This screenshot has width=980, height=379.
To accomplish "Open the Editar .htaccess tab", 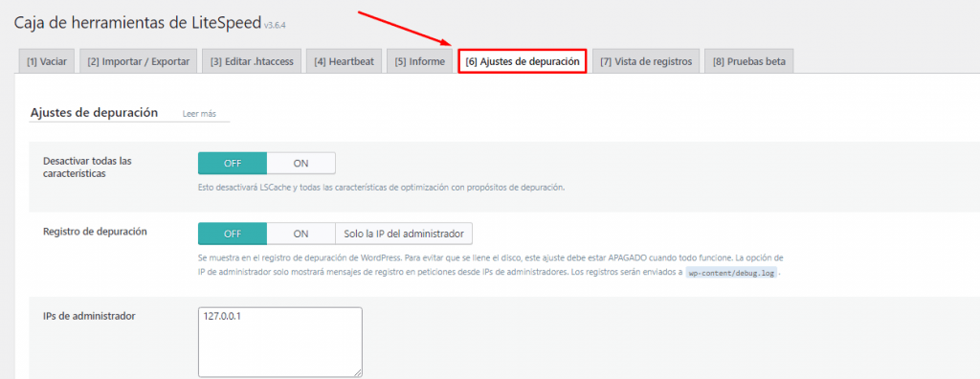I will pos(252,62).
